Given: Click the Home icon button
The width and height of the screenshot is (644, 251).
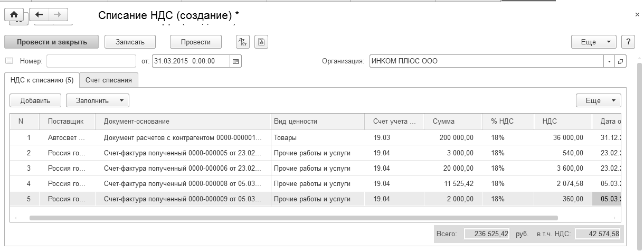Looking at the screenshot, I should [14, 14].
